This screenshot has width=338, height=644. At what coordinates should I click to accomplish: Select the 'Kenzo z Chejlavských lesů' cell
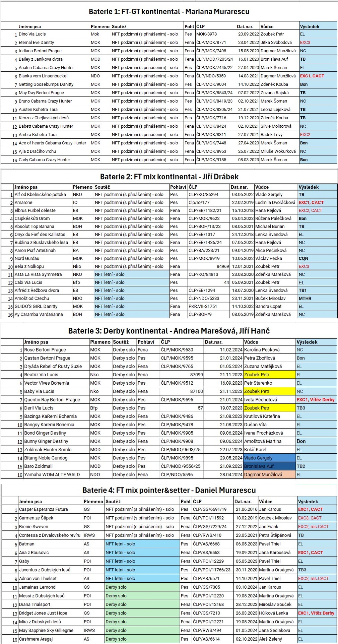tap(54, 118)
